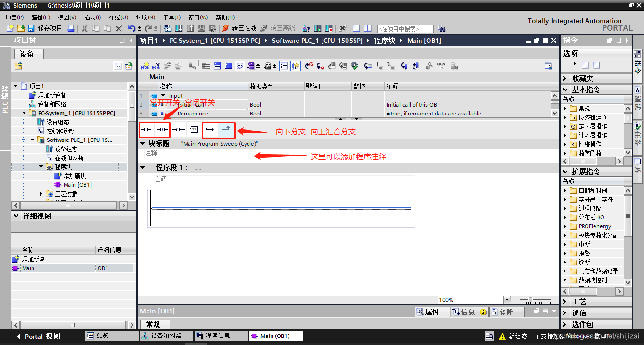Open 程序信息 in the bottom bar

pos(222,336)
